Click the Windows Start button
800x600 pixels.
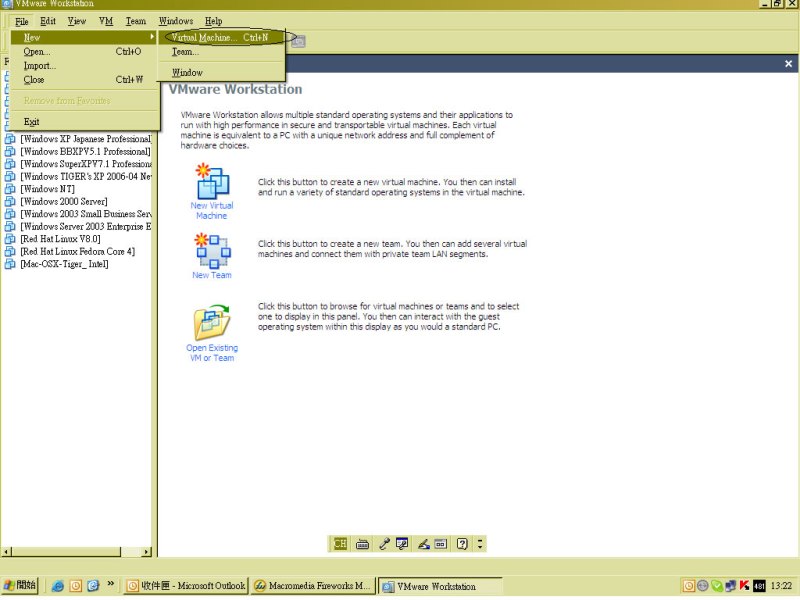pyautogui.click(x=20, y=586)
